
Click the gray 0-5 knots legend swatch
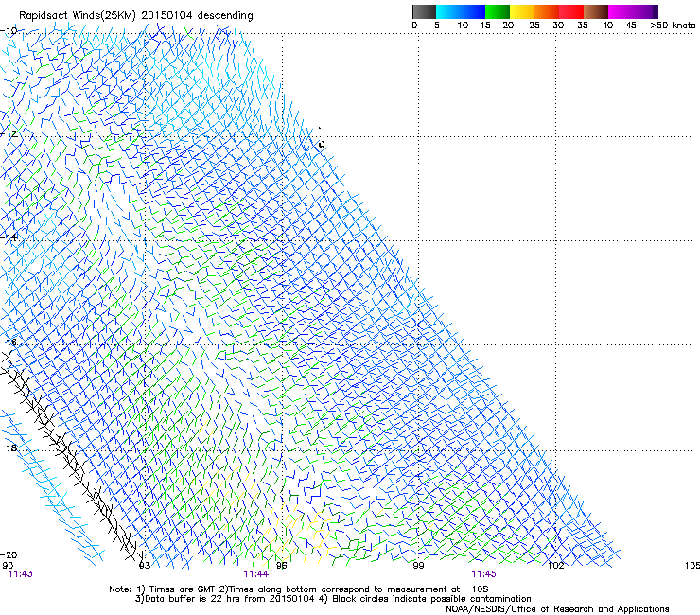pyautogui.click(x=424, y=11)
